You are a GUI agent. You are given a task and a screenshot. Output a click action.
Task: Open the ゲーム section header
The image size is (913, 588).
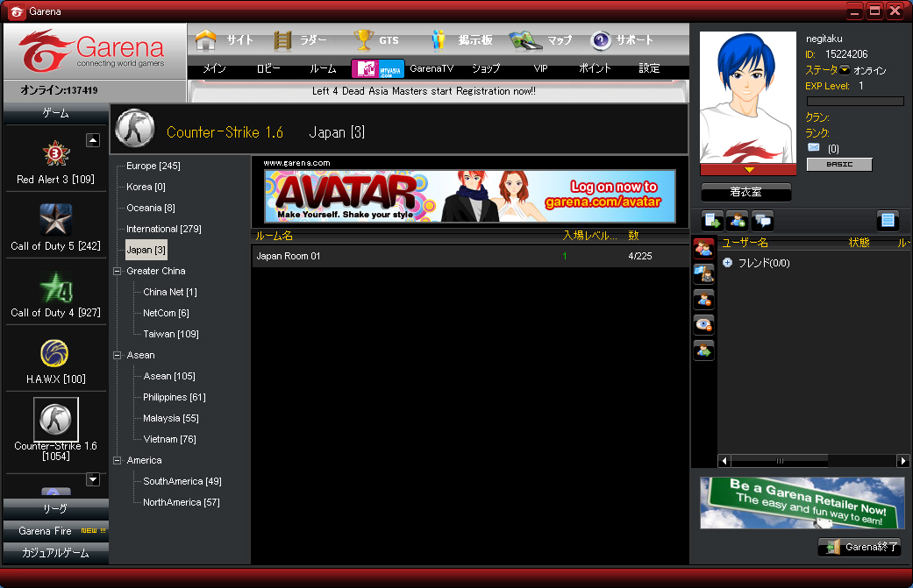click(56, 113)
